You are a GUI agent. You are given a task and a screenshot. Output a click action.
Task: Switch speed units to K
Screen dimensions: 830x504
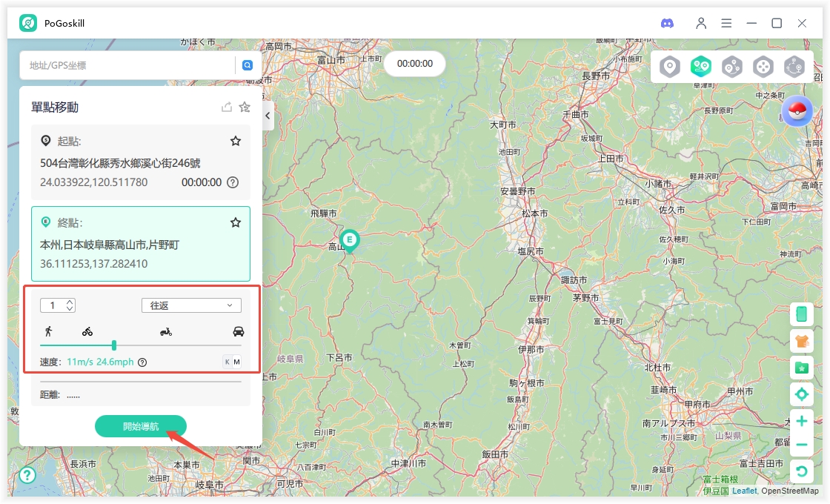click(227, 362)
